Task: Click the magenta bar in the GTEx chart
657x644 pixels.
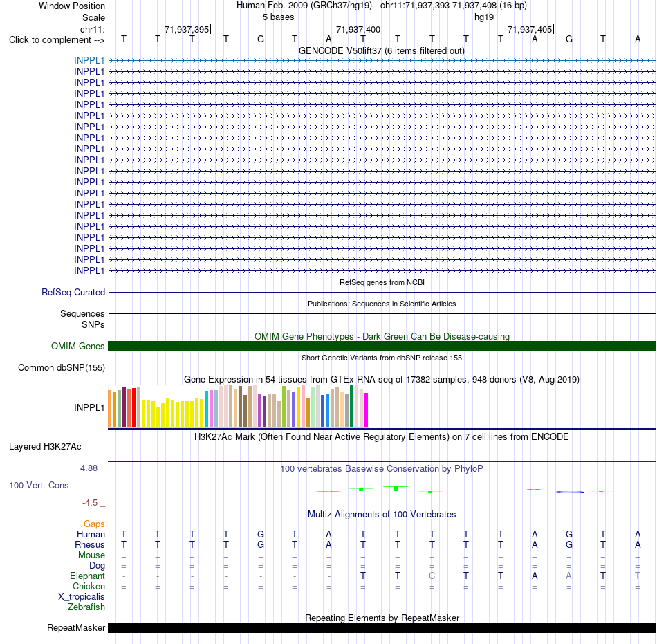Action: (x=367, y=410)
